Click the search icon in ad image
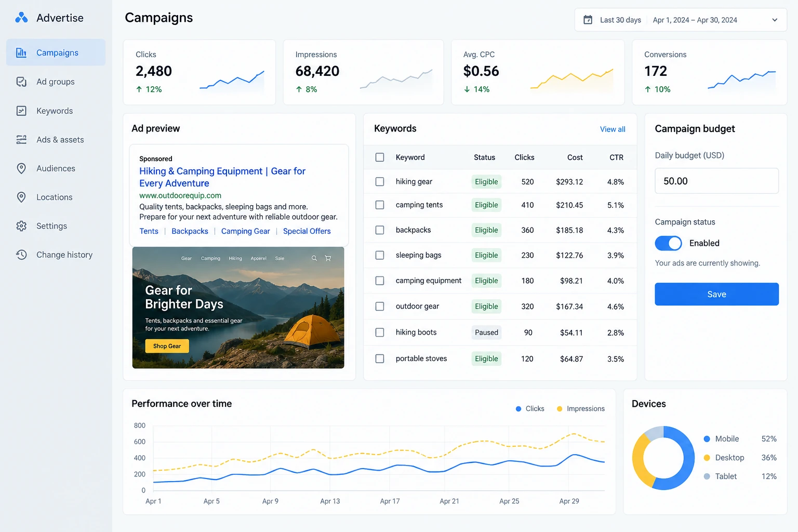Image resolution: width=798 pixels, height=532 pixels. (x=314, y=258)
